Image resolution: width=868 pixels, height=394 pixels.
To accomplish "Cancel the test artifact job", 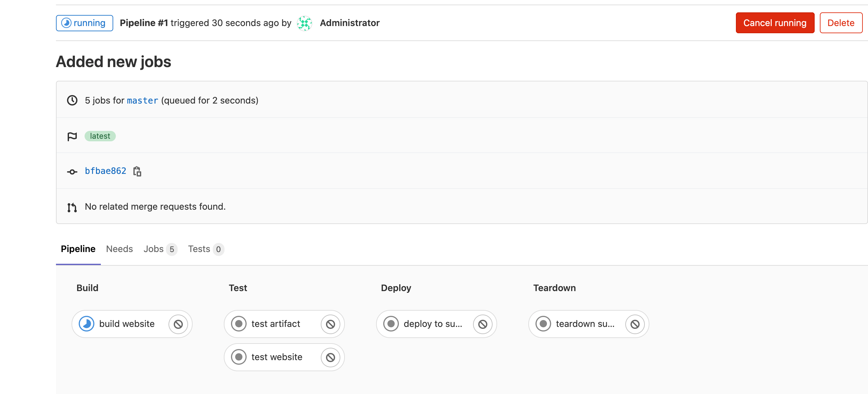I will (331, 324).
